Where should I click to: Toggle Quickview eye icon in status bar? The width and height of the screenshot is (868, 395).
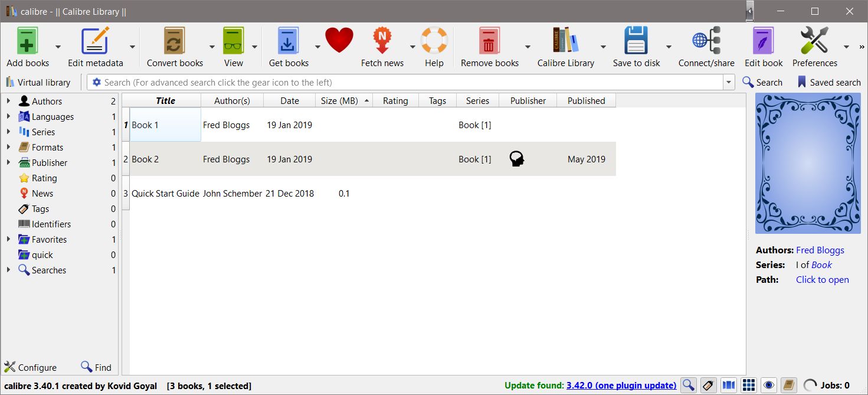[768, 385]
